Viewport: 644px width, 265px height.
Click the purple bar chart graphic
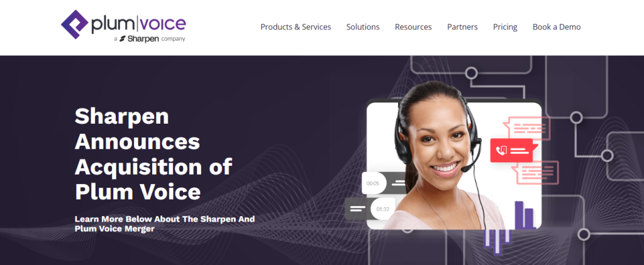point(524,215)
